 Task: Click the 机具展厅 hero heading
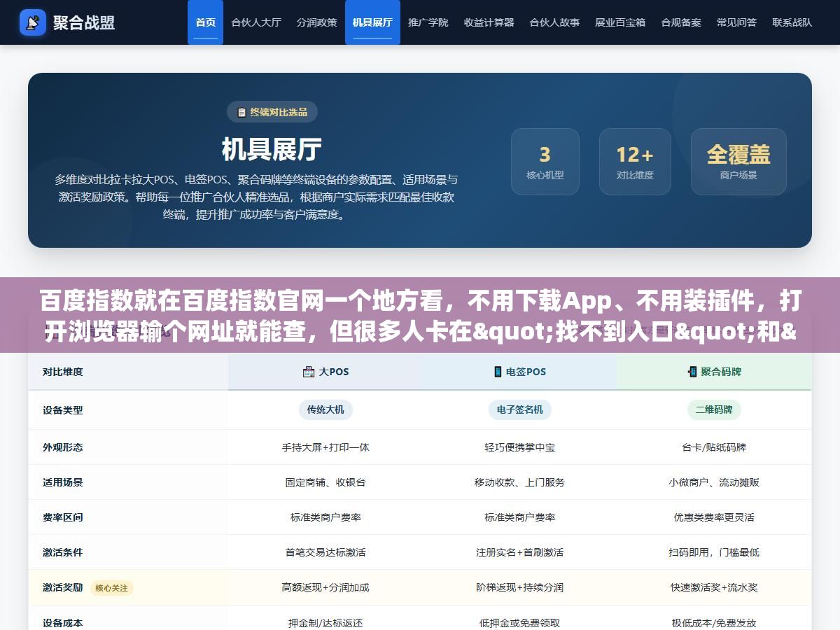[272, 149]
